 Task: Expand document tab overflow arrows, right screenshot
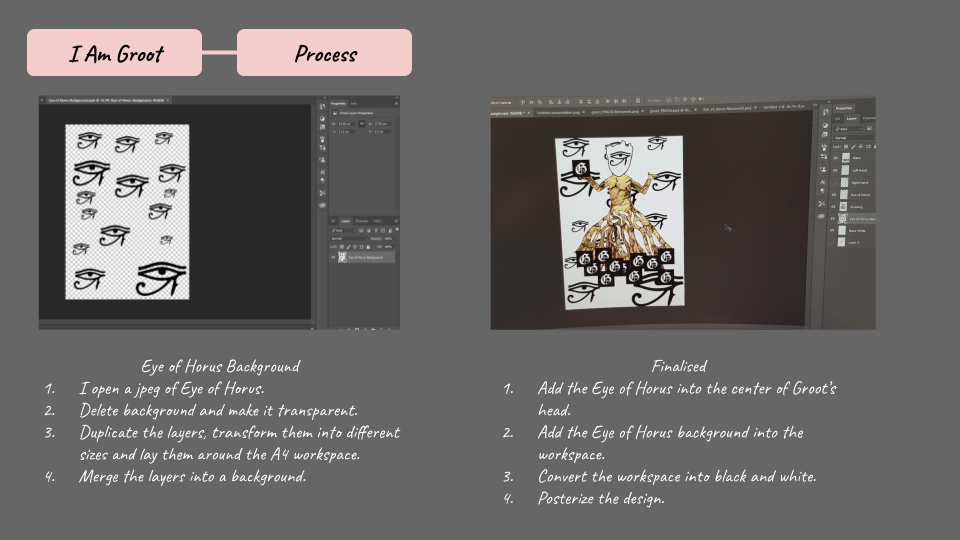(815, 105)
